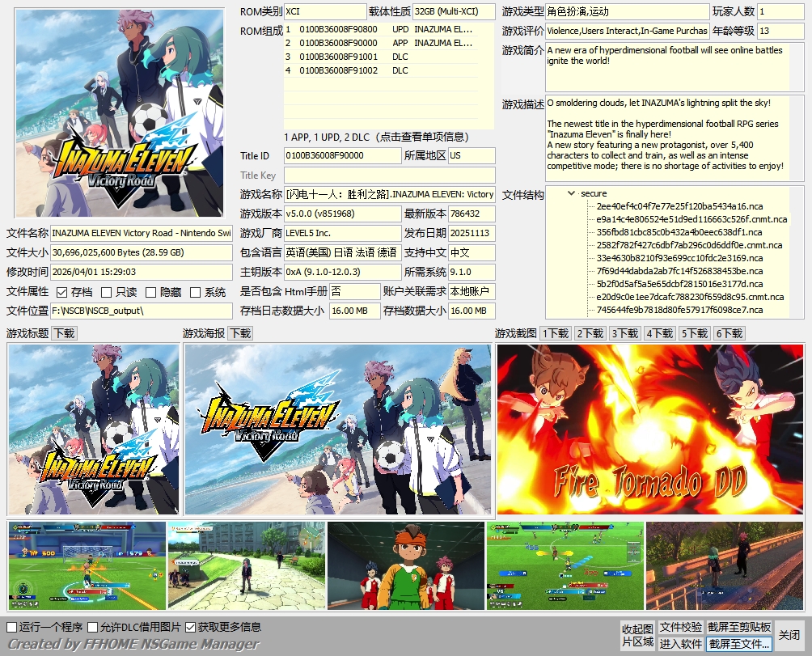Select the UPD row in ROM组成 list
The height and width of the screenshot is (656, 812).
[x=379, y=29]
